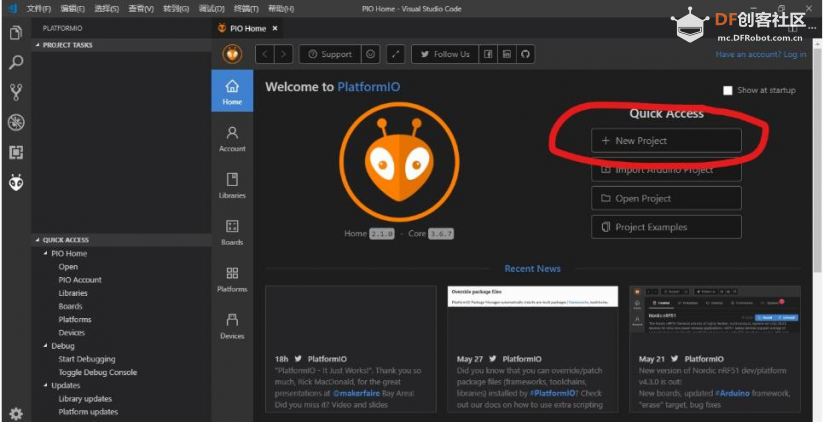
Task: Open Devices in PIO Home sidebar
Action: pos(232,326)
